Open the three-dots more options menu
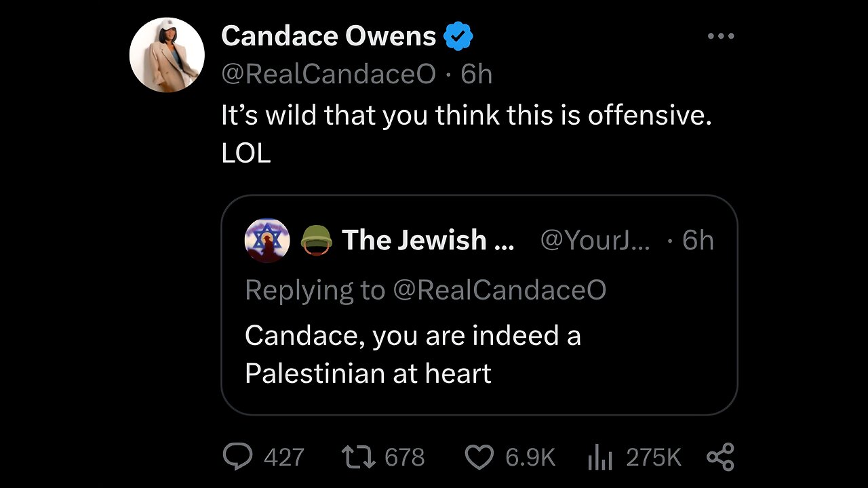Viewport: 868px width, 488px height. pyautogui.click(x=720, y=37)
